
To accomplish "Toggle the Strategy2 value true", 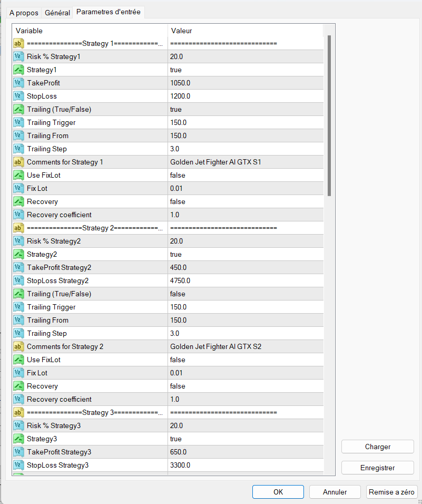I will [x=176, y=254].
